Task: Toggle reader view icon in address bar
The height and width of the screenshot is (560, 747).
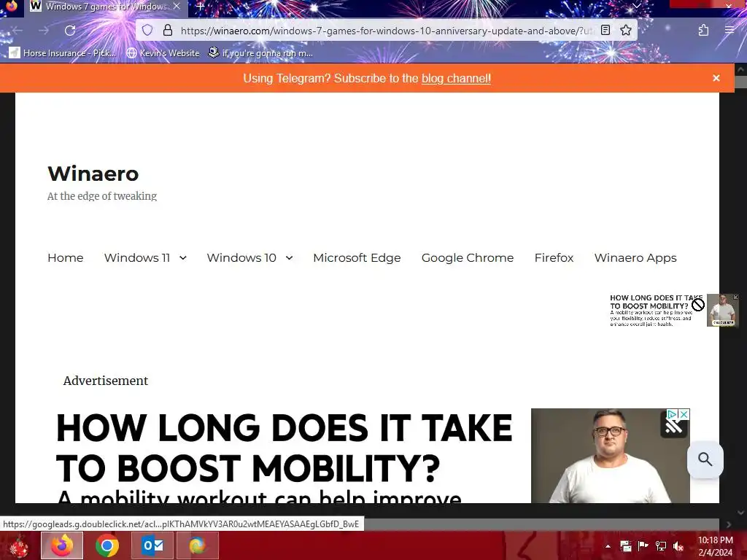Action: tap(605, 31)
